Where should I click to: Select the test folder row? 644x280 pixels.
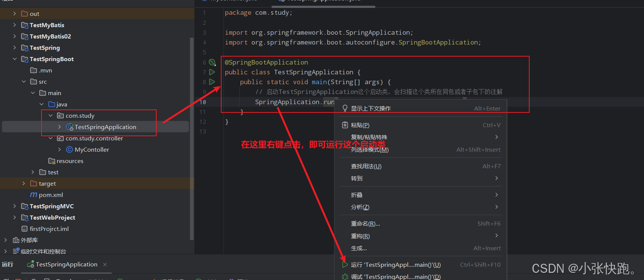tap(97, 172)
